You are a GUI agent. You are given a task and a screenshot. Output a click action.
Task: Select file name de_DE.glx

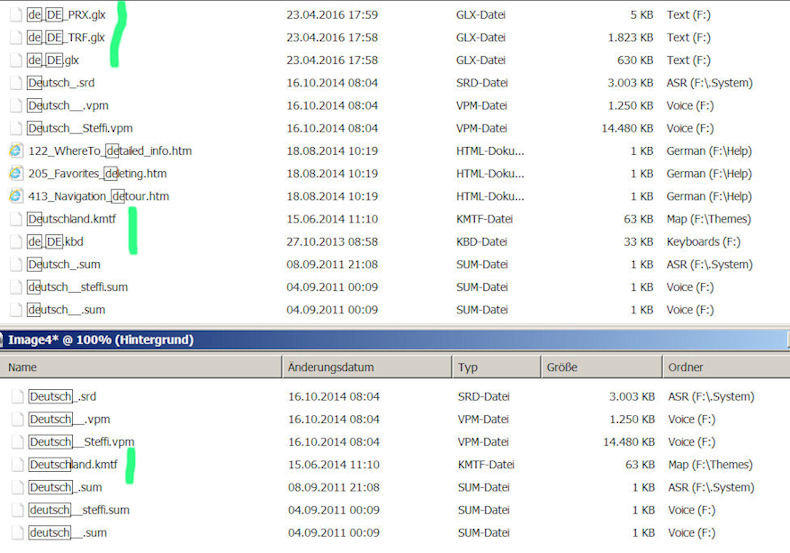click(x=53, y=60)
